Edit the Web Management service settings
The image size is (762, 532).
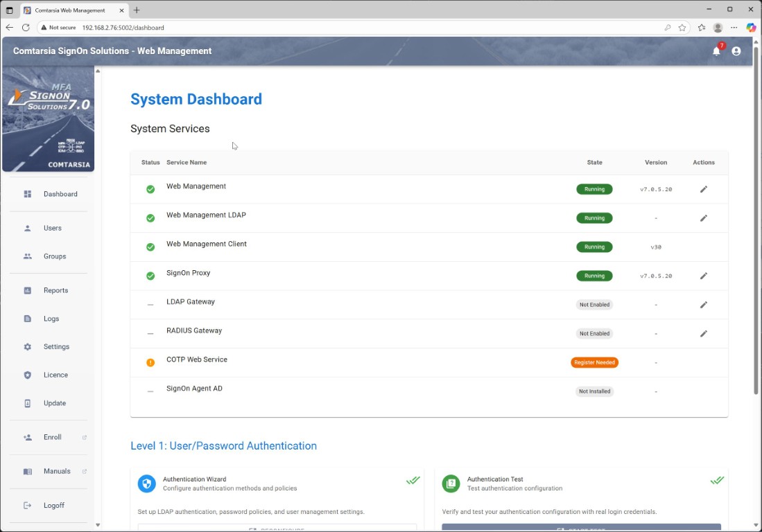703,188
